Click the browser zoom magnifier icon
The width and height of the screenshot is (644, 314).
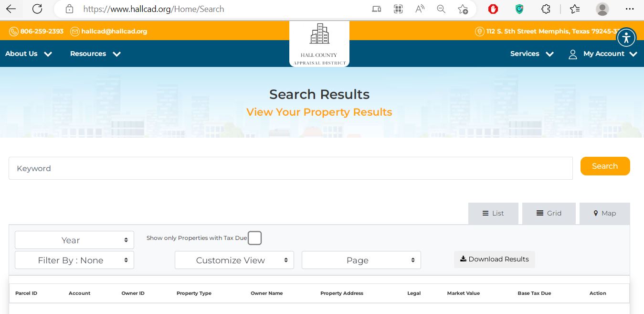point(441,9)
